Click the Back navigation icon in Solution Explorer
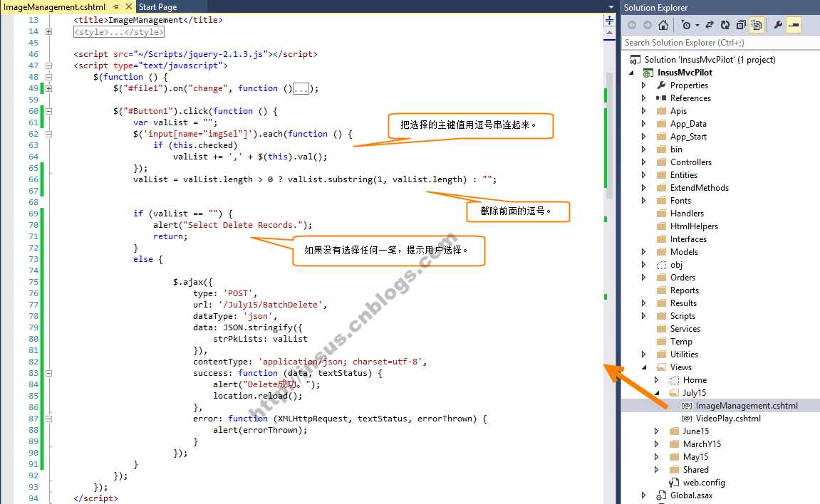820x504 pixels. coord(632,24)
